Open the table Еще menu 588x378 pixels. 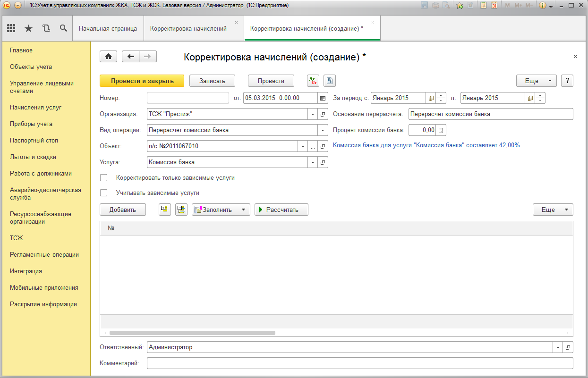point(553,210)
